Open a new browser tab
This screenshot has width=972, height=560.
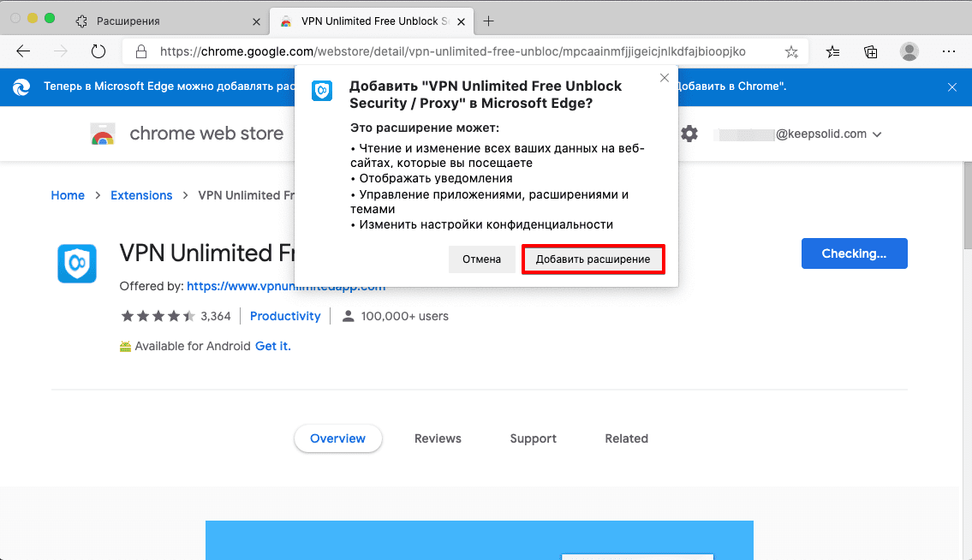tap(489, 21)
